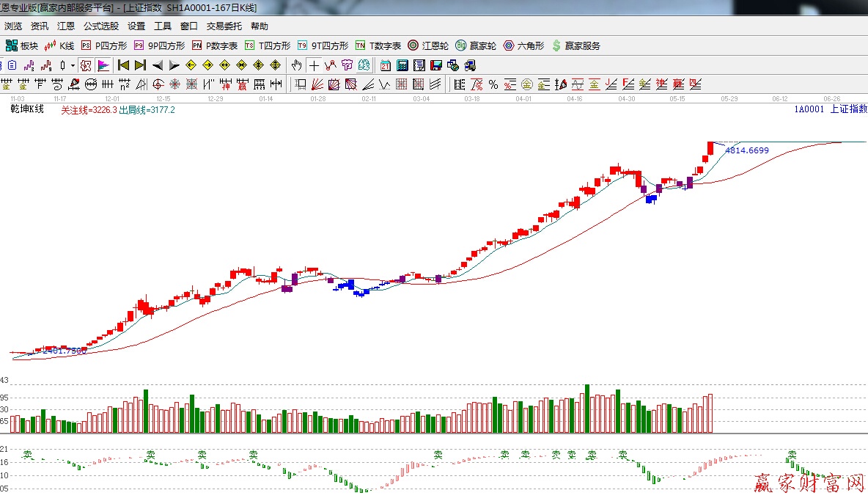Click the black left arrow step icon
This screenshot has height=501, width=868.
[x=157, y=65]
